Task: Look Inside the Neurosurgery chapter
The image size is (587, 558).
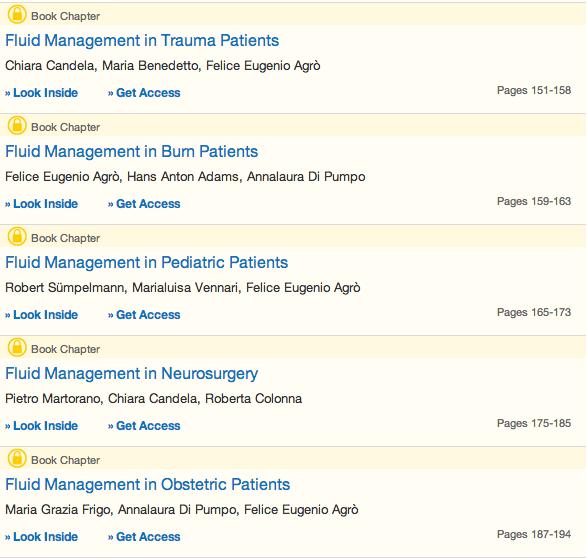Action: (41, 426)
